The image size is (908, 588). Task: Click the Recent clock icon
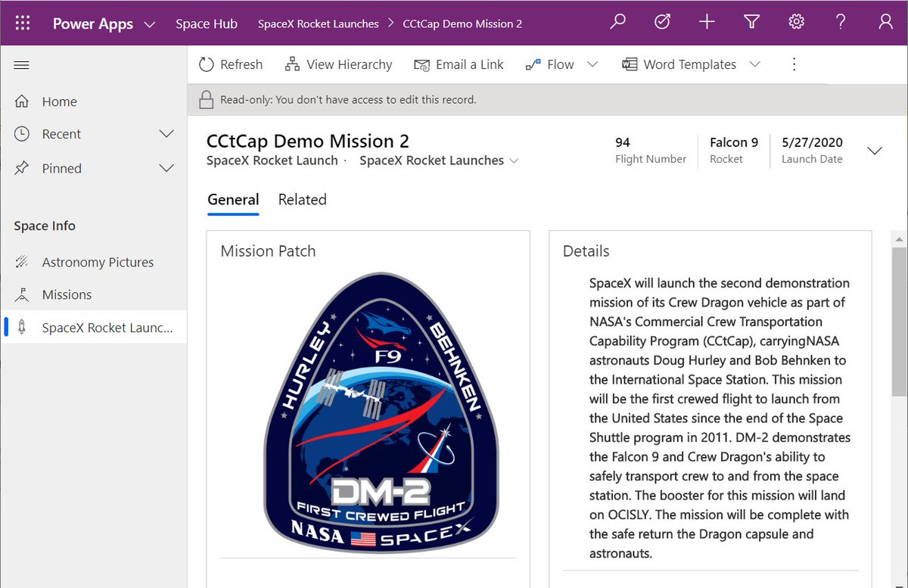(x=22, y=134)
